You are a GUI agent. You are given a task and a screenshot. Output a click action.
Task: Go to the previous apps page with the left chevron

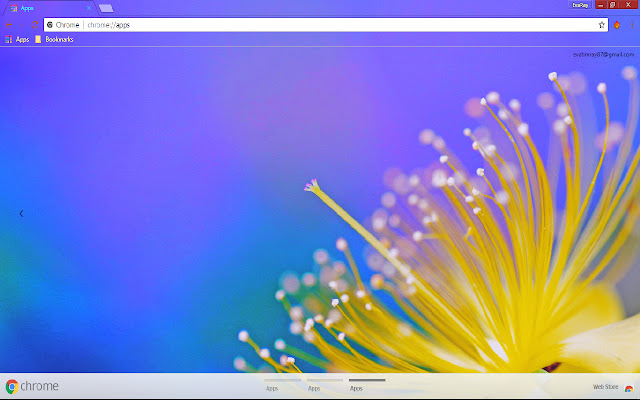click(x=21, y=213)
